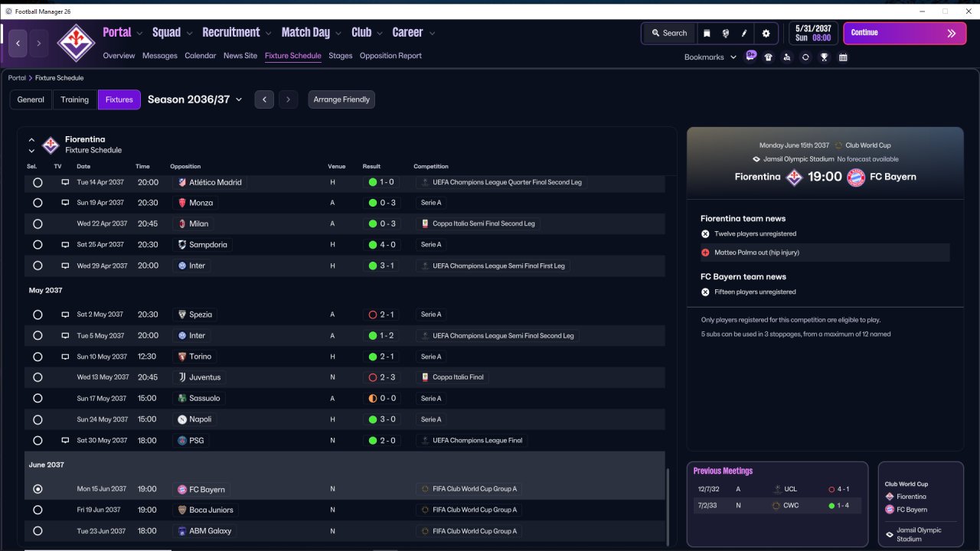Click the Arrange Friendly button

click(341, 99)
